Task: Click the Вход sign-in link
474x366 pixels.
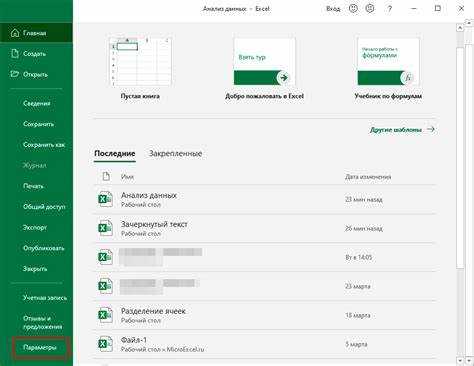Action: [333, 9]
